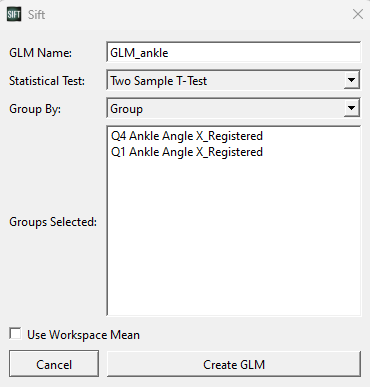Click the empty title bar area

point(197,14)
